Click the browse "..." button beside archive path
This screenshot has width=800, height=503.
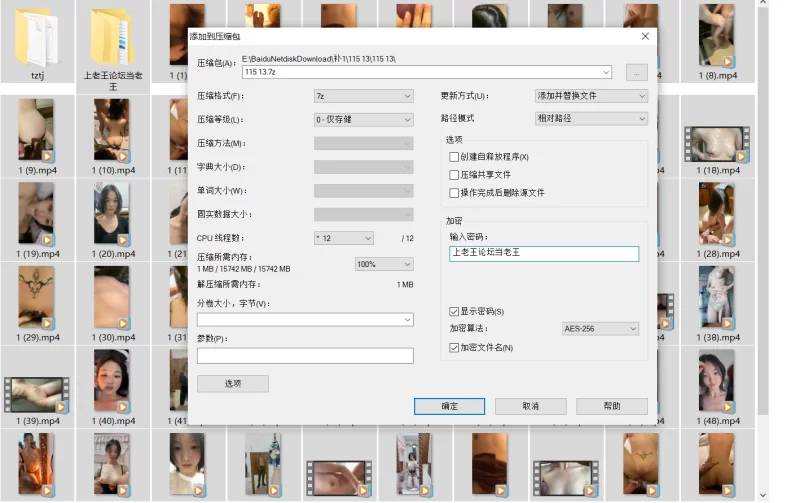coord(636,72)
